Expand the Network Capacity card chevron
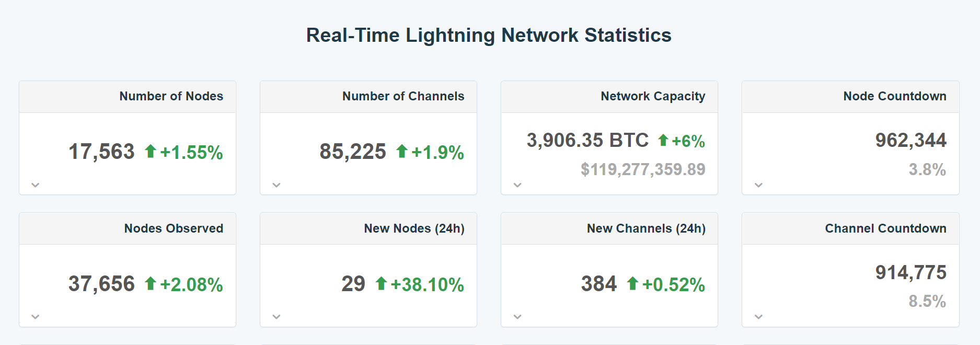Image resolution: width=980 pixels, height=345 pixels. coord(517,185)
